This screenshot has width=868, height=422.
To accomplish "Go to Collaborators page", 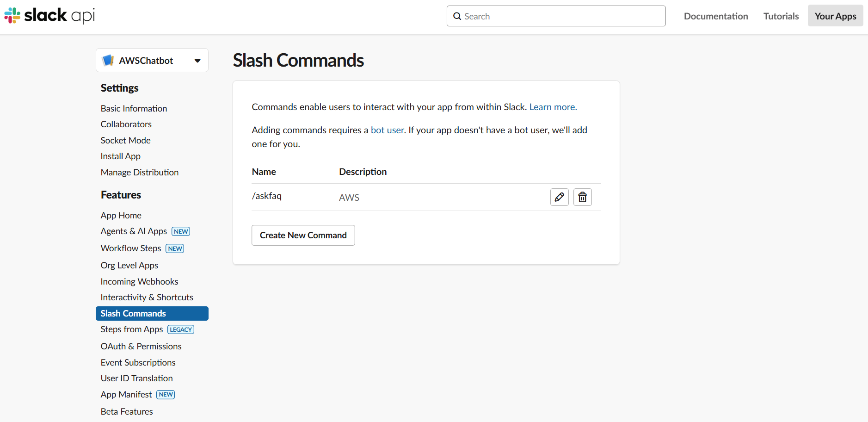I will [126, 124].
